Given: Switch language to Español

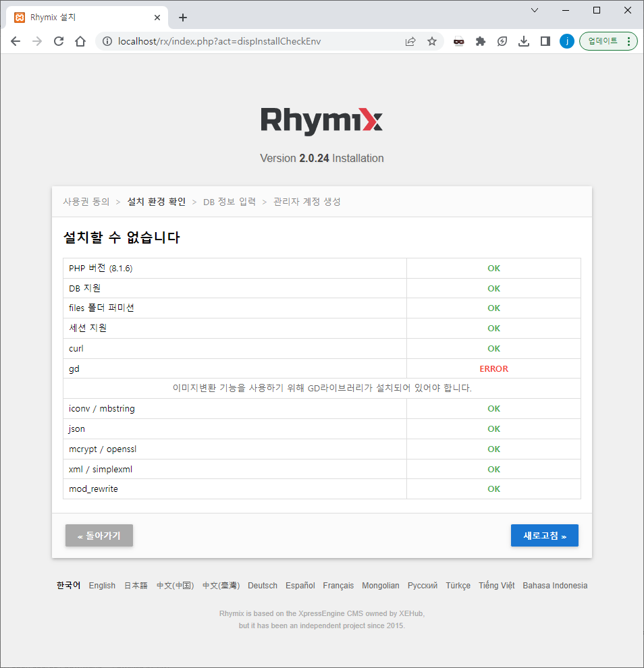Looking at the screenshot, I should [300, 586].
